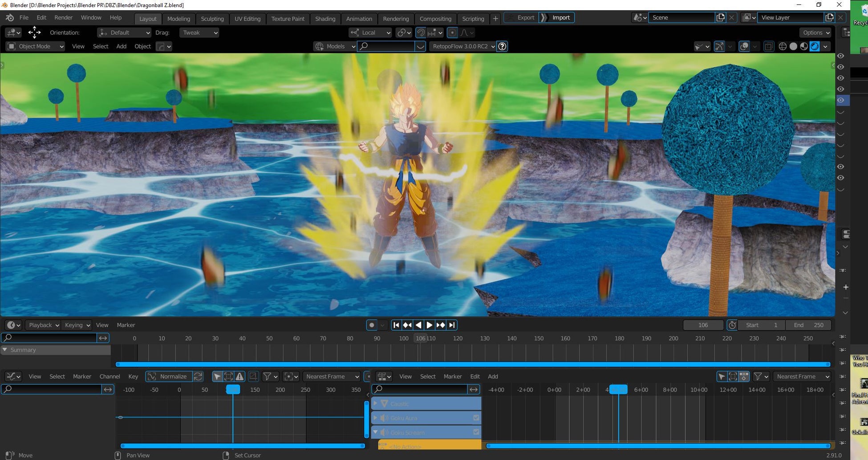
Task: Click the play animation button
Action: point(429,325)
